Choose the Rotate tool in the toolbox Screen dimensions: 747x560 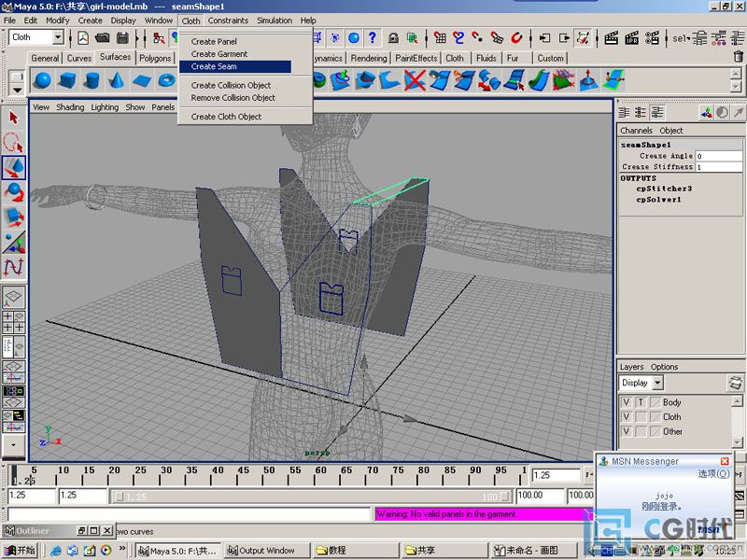(x=13, y=192)
